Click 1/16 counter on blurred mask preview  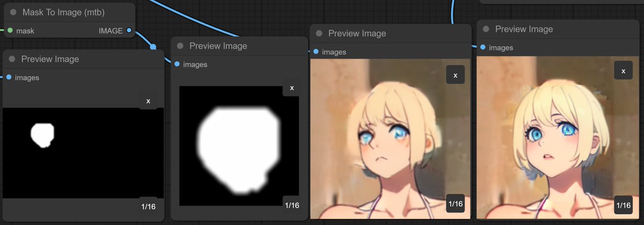(292, 205)
